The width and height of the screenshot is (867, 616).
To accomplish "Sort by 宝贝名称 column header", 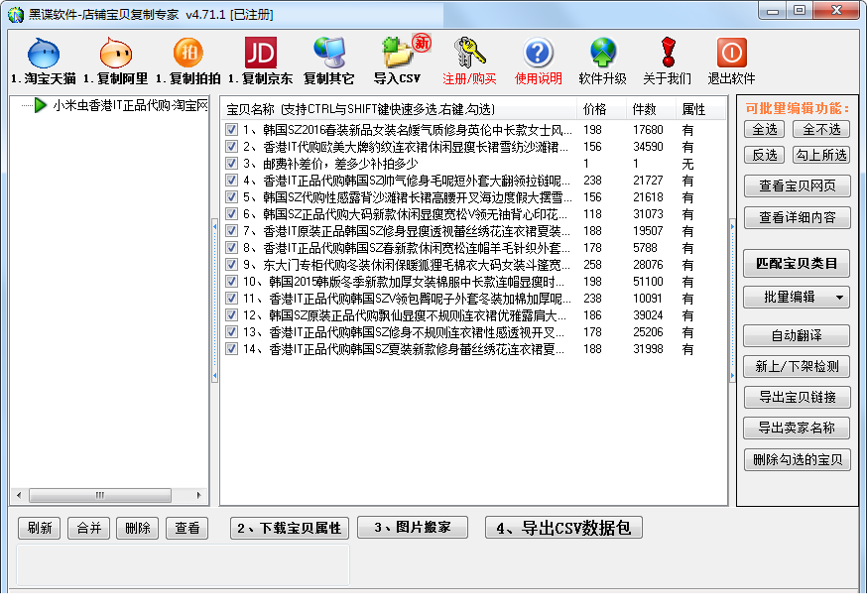I will point(398,109).
